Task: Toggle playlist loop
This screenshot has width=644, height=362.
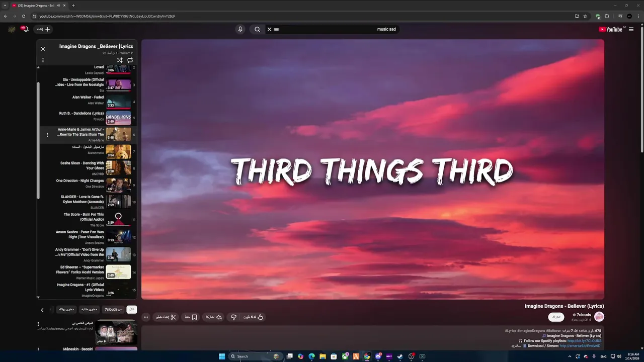Action: click(130, 60)
